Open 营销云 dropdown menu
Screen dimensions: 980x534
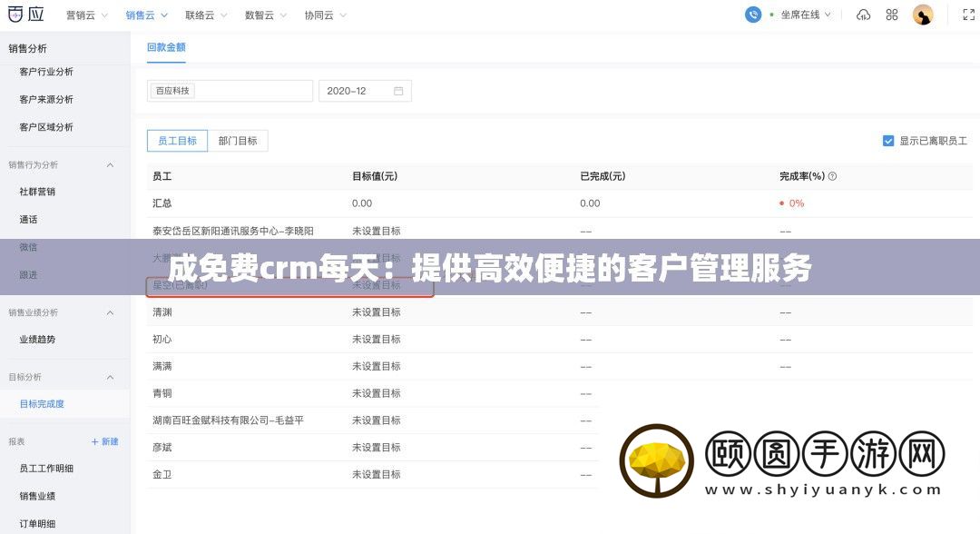pos(87,15)
